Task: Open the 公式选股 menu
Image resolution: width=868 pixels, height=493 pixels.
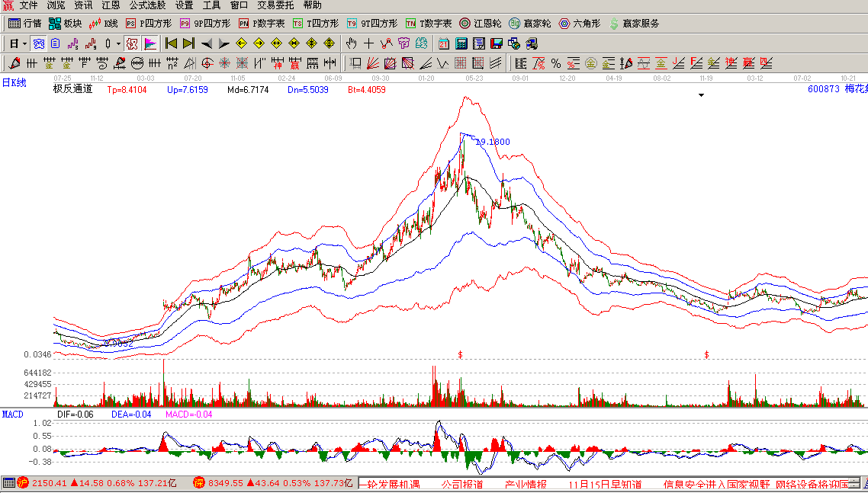Action: tap(147, 5)
